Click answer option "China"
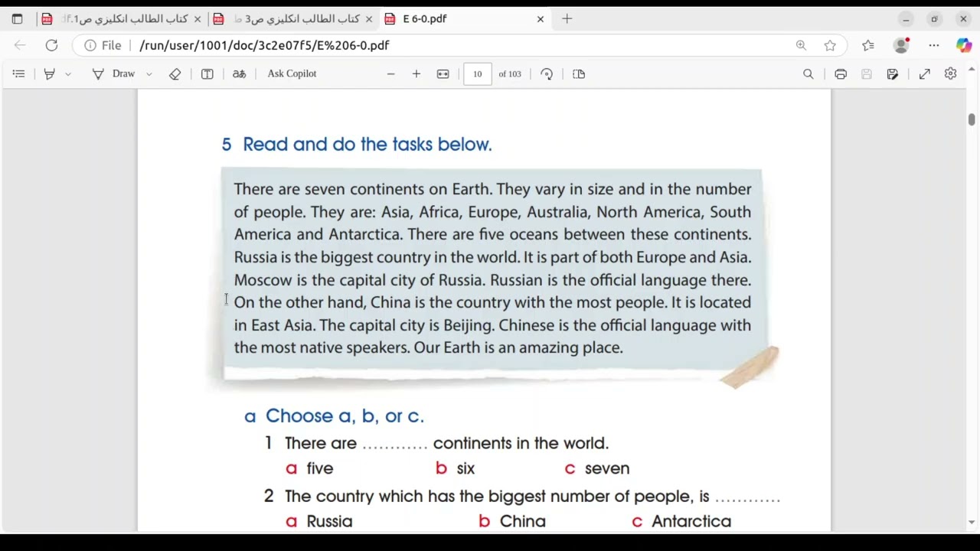This screenshot has width=980, height=551. pyautogui.click(x=523, y=521)
